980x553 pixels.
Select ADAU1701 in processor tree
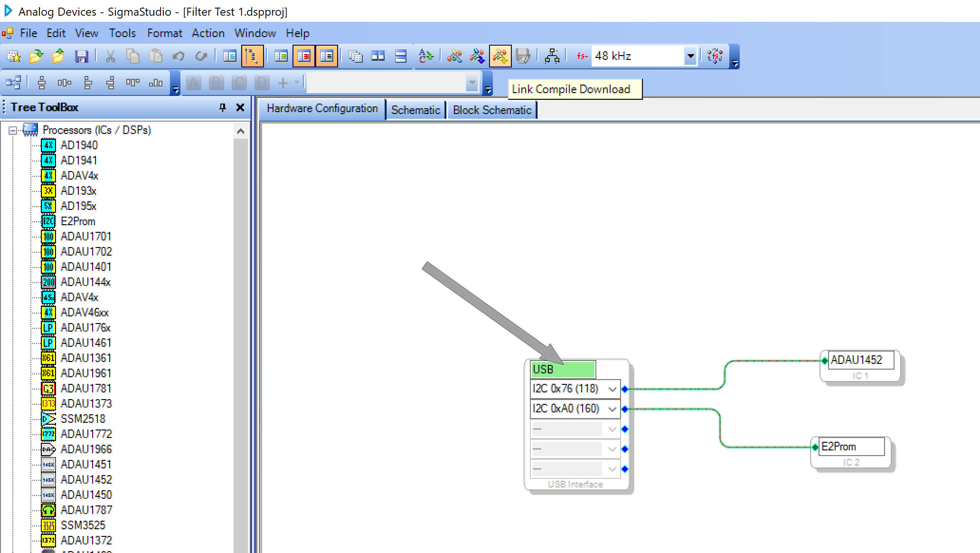(86, 237)
